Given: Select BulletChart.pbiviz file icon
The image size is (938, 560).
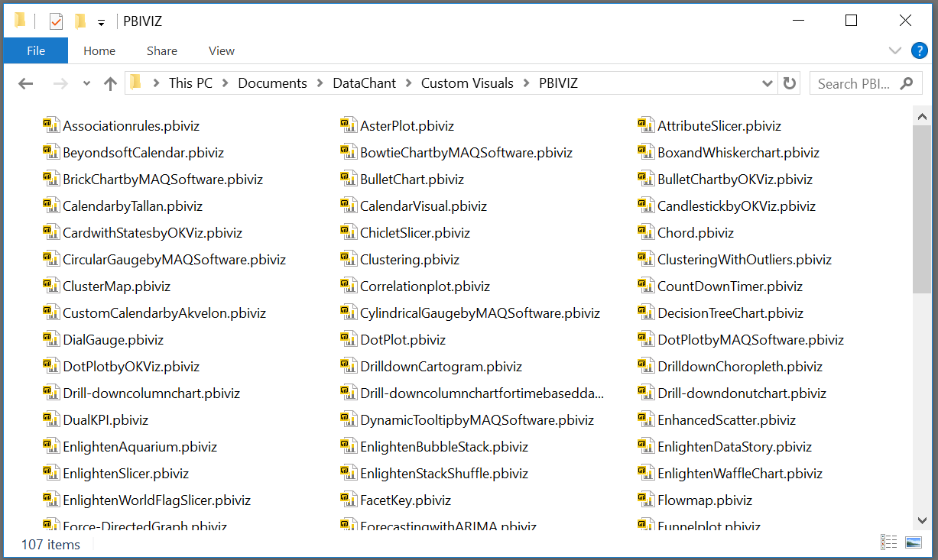Looking at the screenshot, I should 349,179.
